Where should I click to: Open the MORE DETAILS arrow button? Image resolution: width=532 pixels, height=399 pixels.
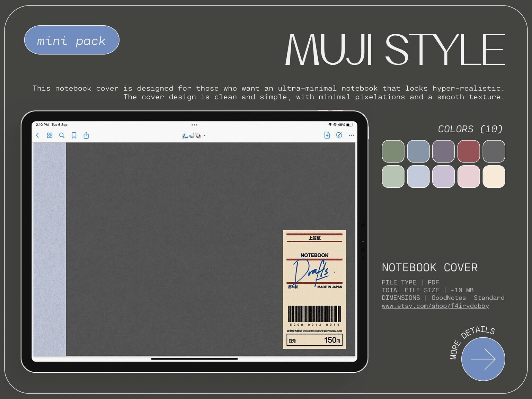[483, 359]
